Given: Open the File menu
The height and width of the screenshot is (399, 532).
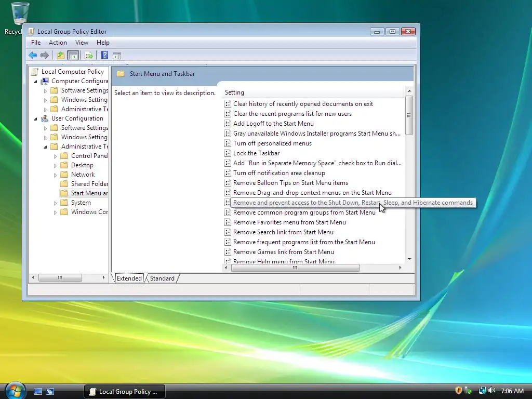Looking at the screenshot, I should [36, 43].
